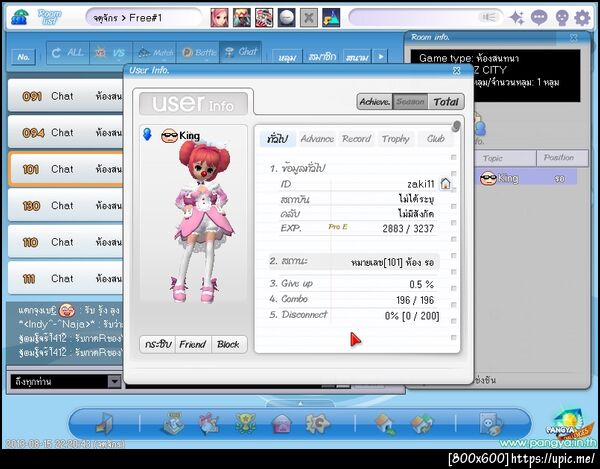This screenshot has width=600, height=469.
Task: Click the sparkle star icon in top bar
Action: [x=517, y=18]
